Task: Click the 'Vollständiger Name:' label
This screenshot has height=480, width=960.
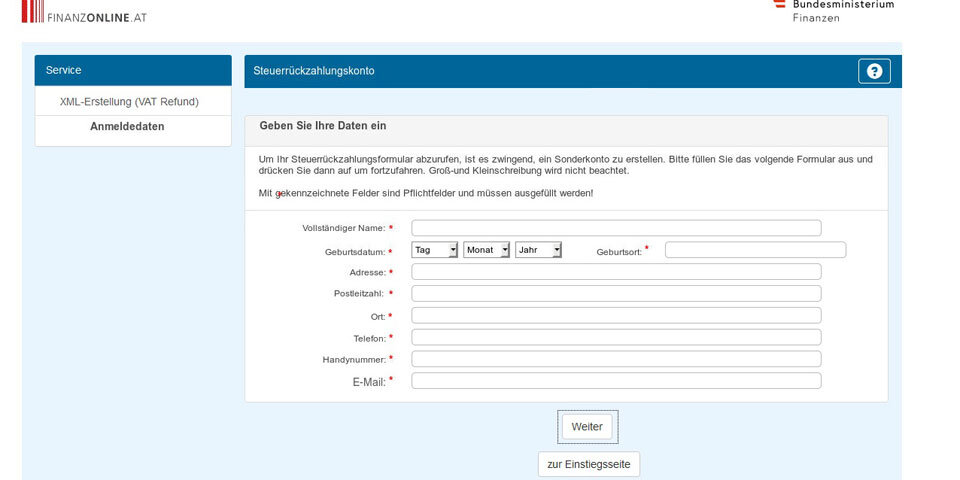Action: point(344,228)
